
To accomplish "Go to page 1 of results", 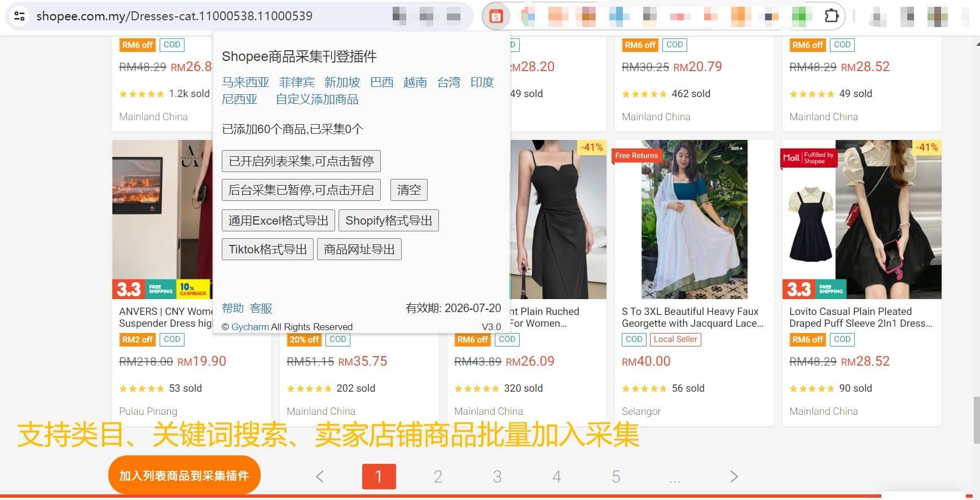I will [379, 477].
